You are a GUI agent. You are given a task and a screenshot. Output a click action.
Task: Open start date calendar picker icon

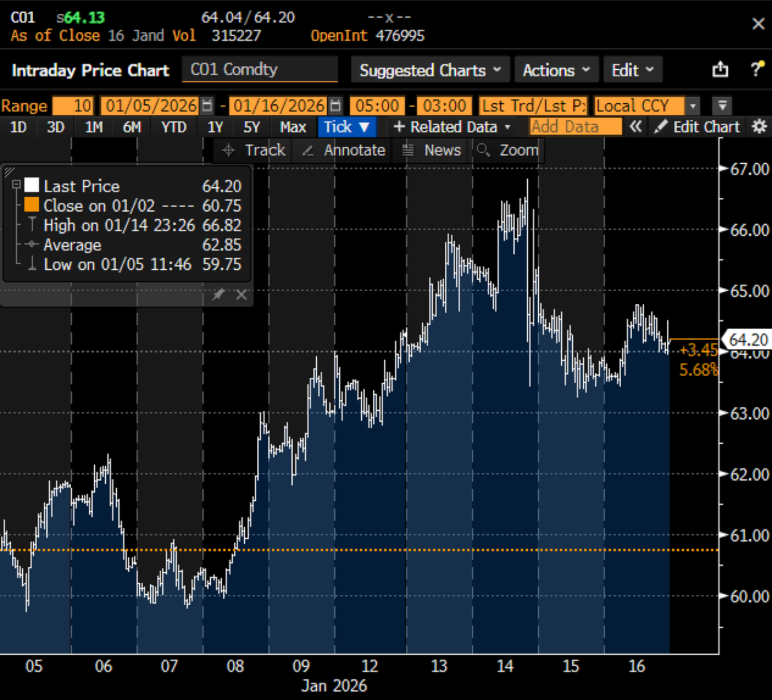coord(207,106)
